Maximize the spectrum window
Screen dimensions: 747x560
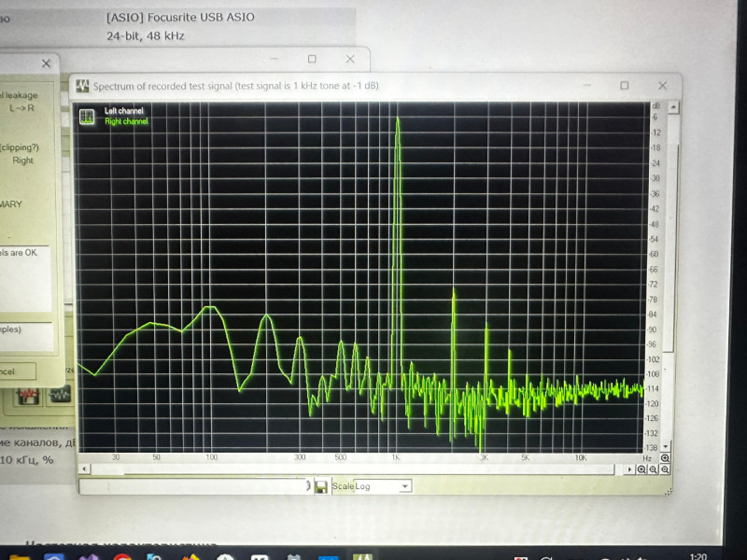click(x=625, y=85)
